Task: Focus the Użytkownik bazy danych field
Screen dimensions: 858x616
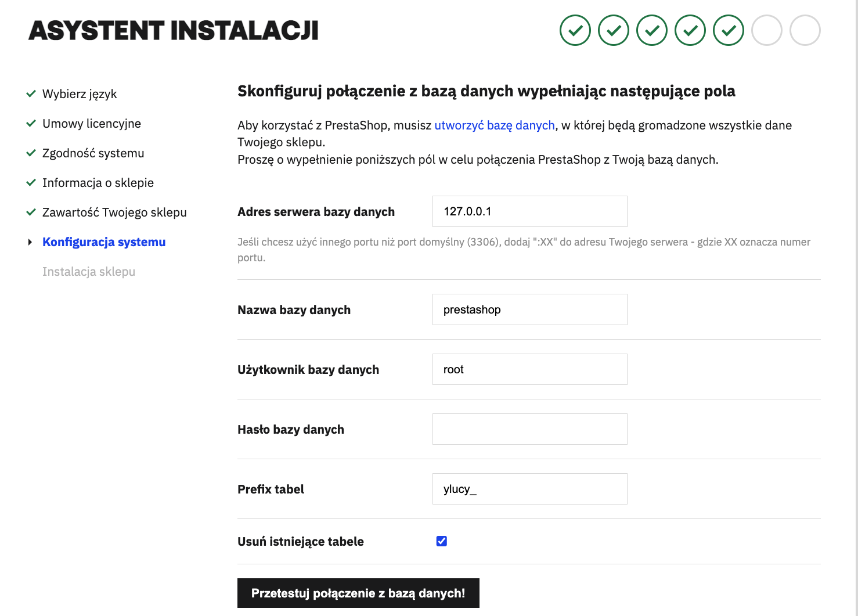Action: [x=530, y=369]
